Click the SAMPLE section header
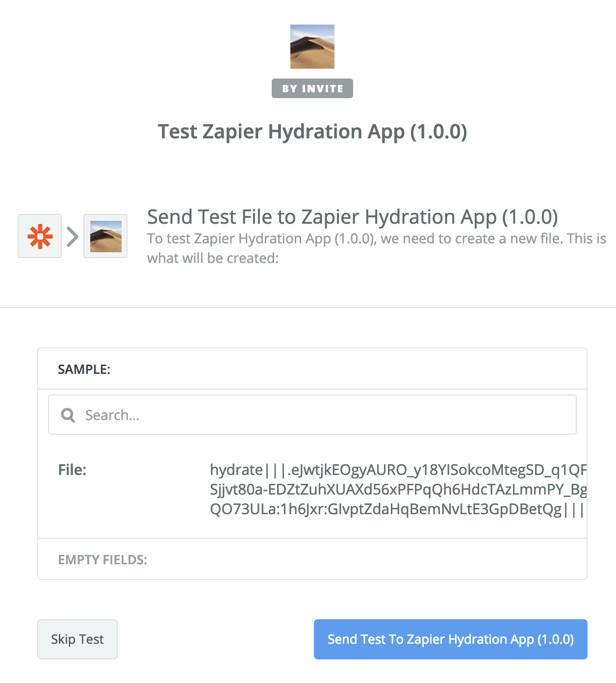616x683 pixels. (x=84, y=369)
